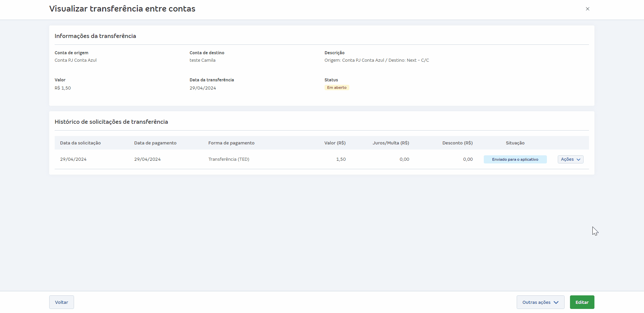The height and width of the screenshot is (313, 644).
Task: Click the Forma de pagamento column header
Action: click(x=231, y=143)
